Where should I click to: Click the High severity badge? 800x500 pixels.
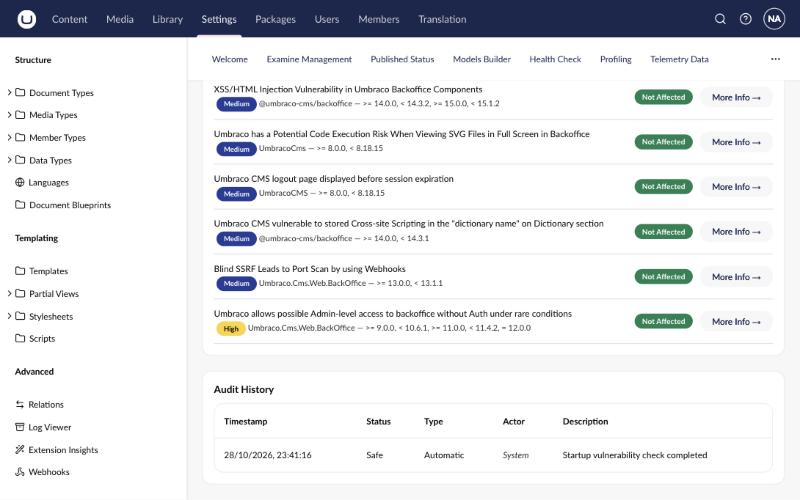pos(231,329)
